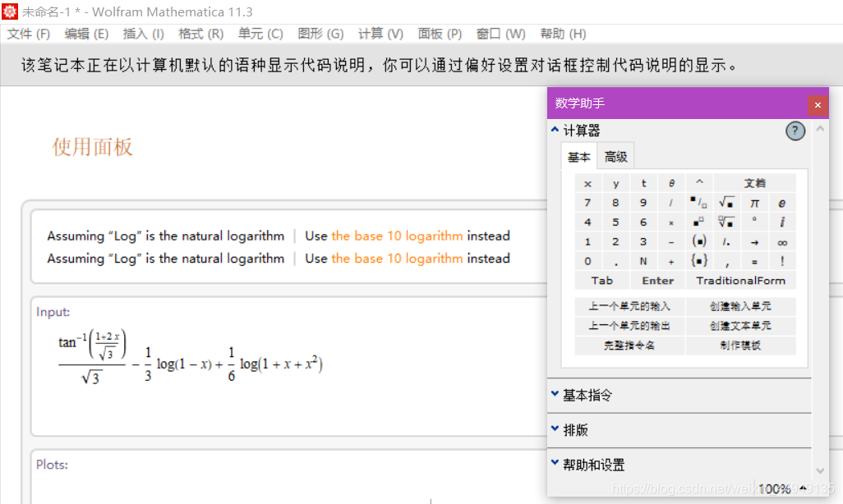Open the 插入 (I) menu
Image resolution: width=843 pixels, height=504 pixels.
143,34
